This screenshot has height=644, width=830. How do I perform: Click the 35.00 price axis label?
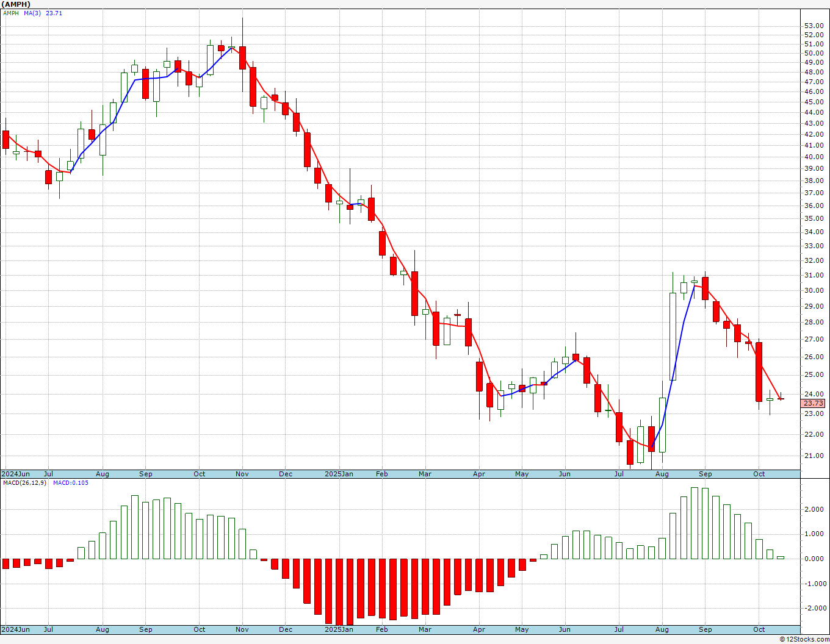coord(814,218)
